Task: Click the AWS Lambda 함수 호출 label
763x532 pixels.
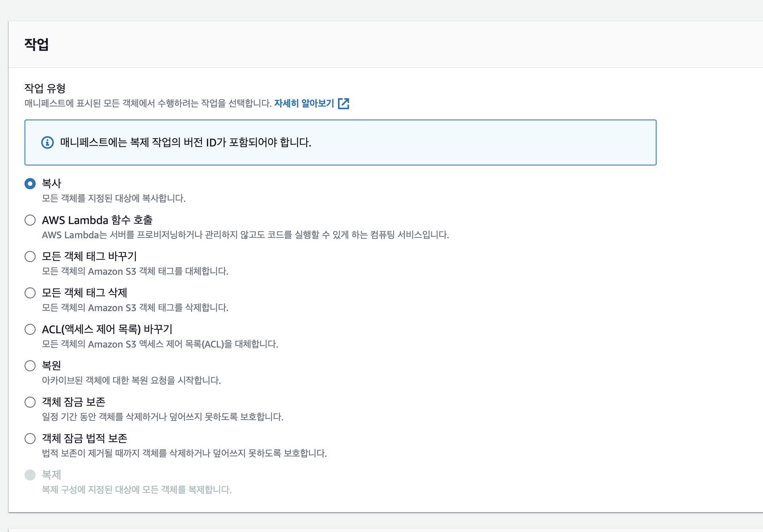Action: pos(97,220)
